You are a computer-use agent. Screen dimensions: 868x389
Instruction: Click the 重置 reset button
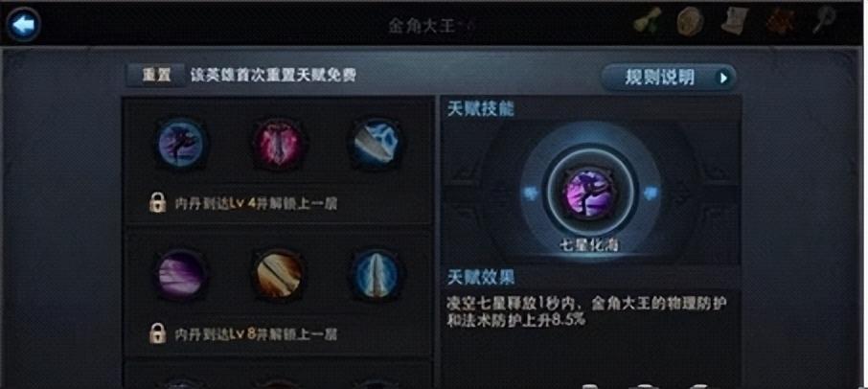[x=155, y=76]
